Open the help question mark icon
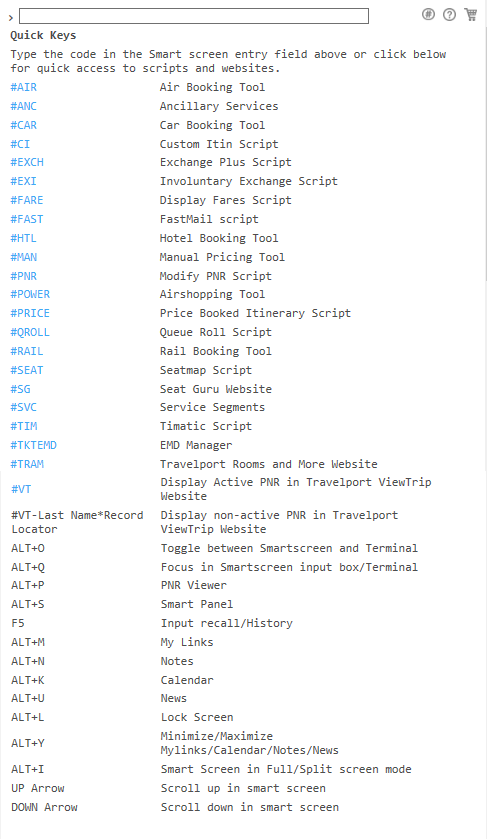This screenshot has height=839, width=488. coord(449,14)
